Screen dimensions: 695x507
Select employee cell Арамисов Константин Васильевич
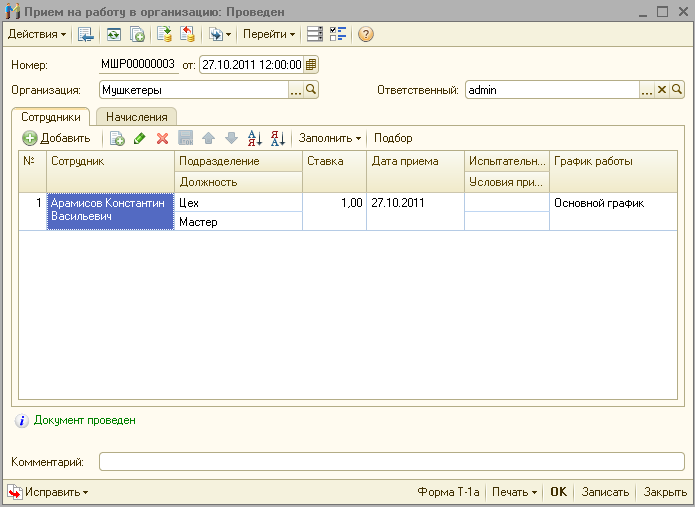pyautogui.click(x=110, y=211)
